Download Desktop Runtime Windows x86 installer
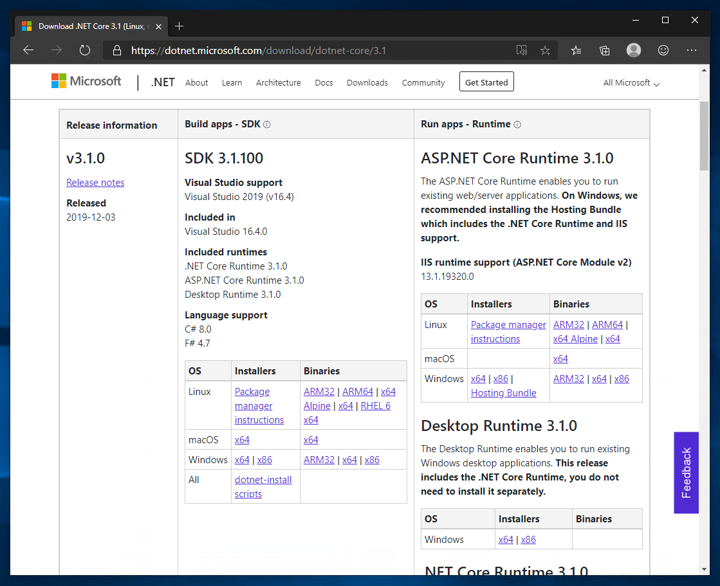 tap(528, 540)
